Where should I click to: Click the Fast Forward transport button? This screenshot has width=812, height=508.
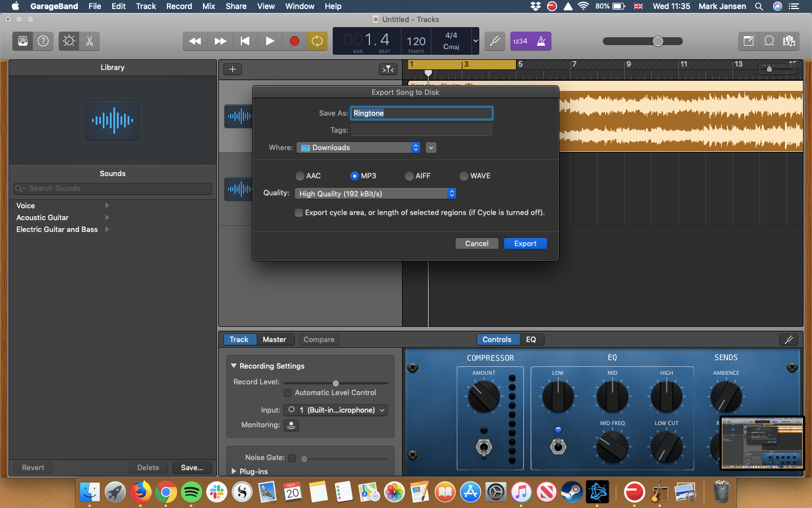click(x=220, y=41)
